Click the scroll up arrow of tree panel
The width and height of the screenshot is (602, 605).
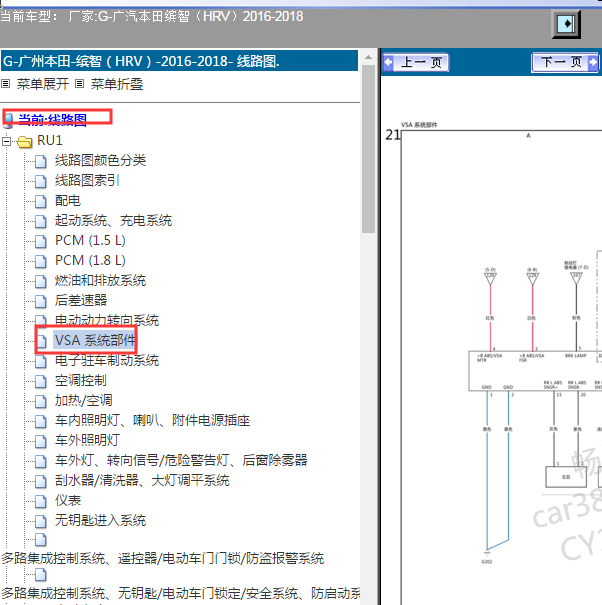click(369, 57)
